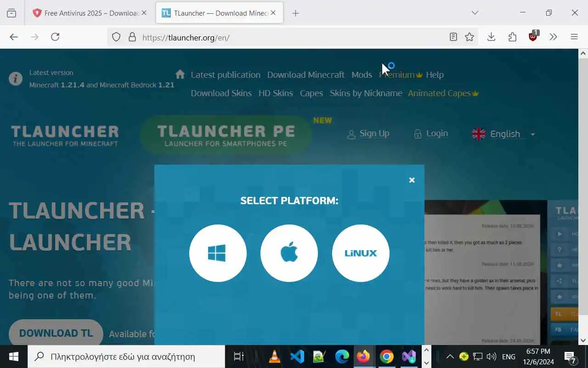Click the tlauncher.org address bar
Screen dimensions: 588x368
click(292, 37)
